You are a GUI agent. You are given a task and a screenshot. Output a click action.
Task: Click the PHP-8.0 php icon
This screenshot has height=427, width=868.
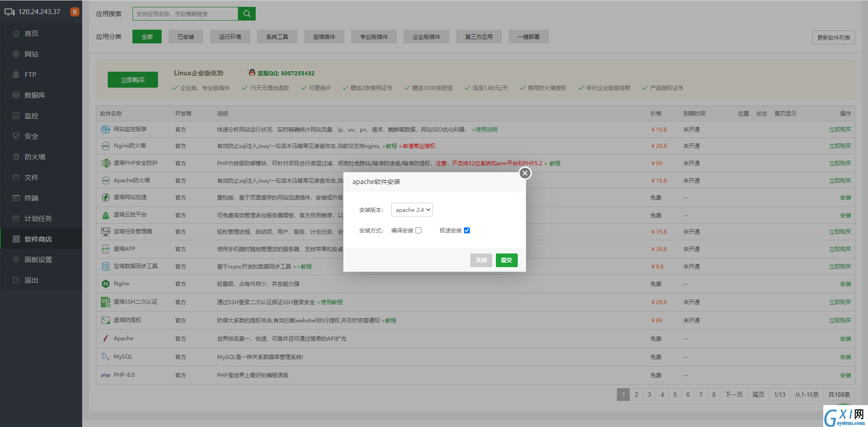pos(105,375)
